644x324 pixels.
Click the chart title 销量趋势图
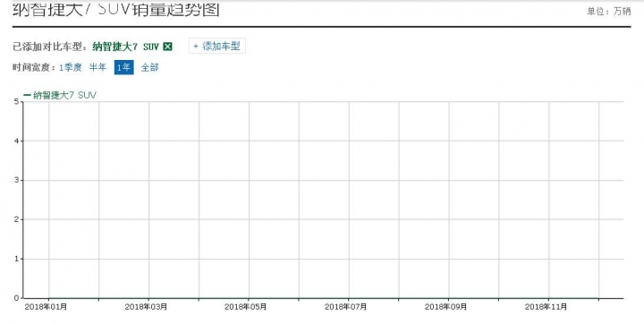pos(175,10)
